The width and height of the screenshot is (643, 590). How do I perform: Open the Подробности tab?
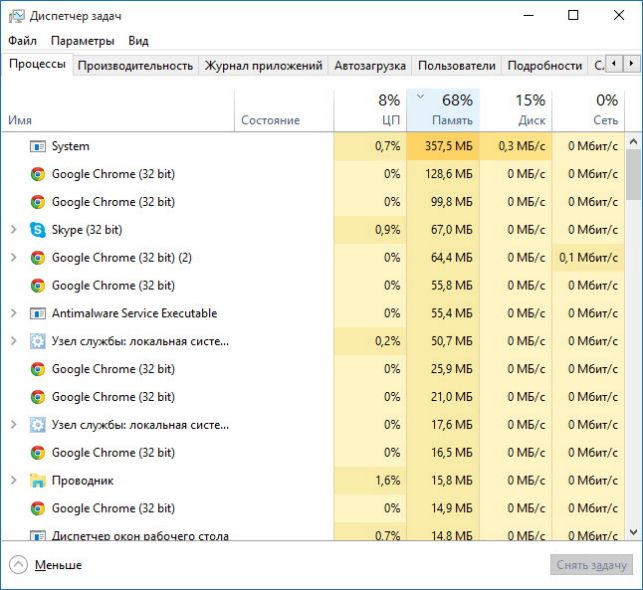[545, 66]
